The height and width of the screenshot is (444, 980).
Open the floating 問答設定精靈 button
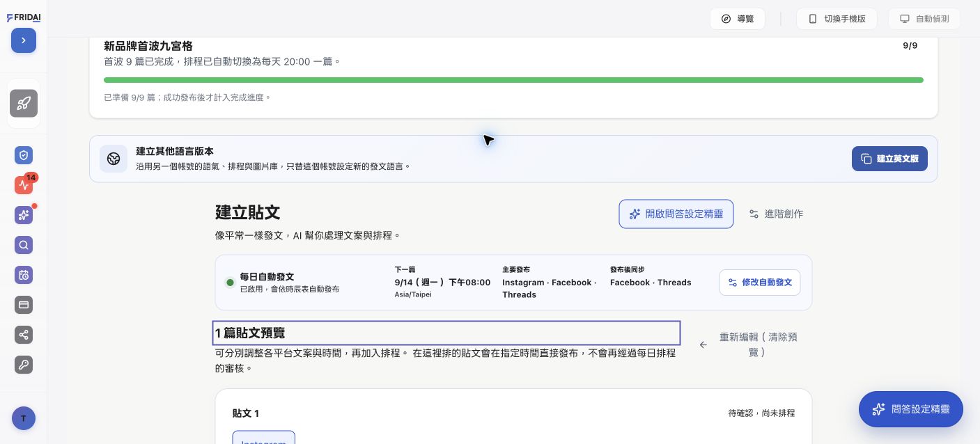click(911, 409)
